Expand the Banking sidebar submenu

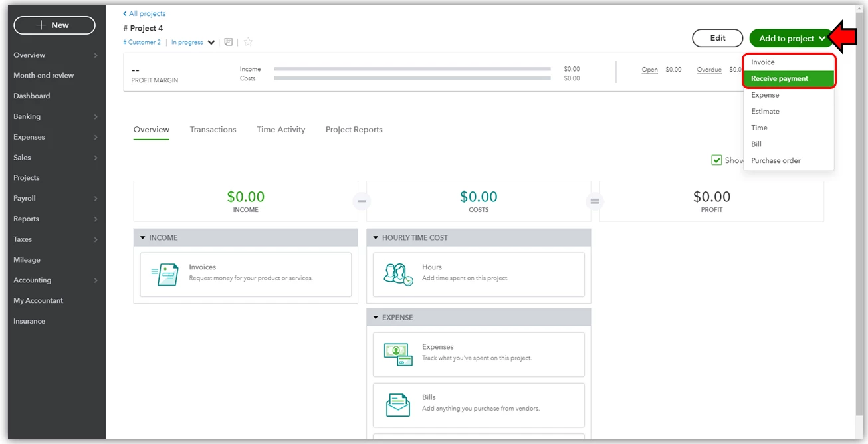(x=96, y=116)
